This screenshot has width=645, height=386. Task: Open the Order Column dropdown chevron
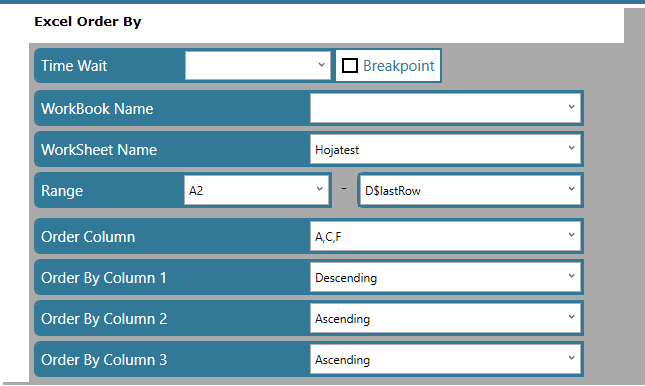pos(571,235)
